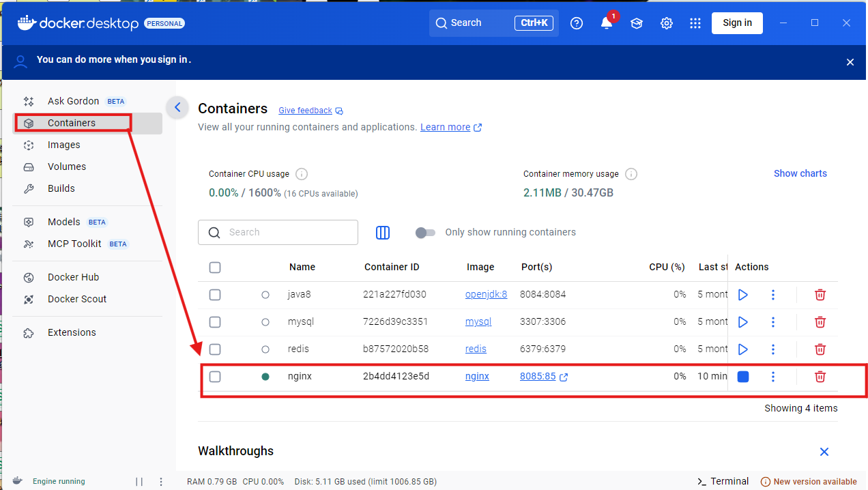Image resolution: width=868 pixels, height=490 pixels.
Task: Check the mysql container checkbox
Action: coord(215,322)
